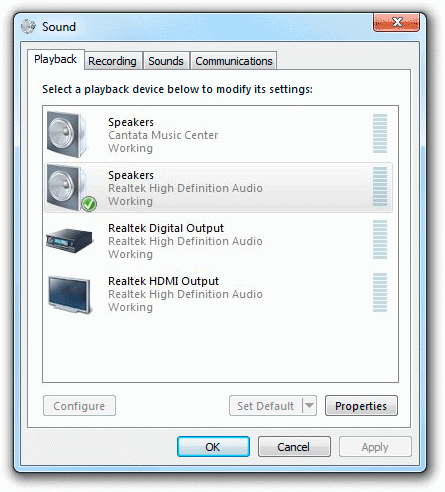445x492 pixels.
Task: Click the Sound speaker icon in title bar
Action: (x=28, y=27)
